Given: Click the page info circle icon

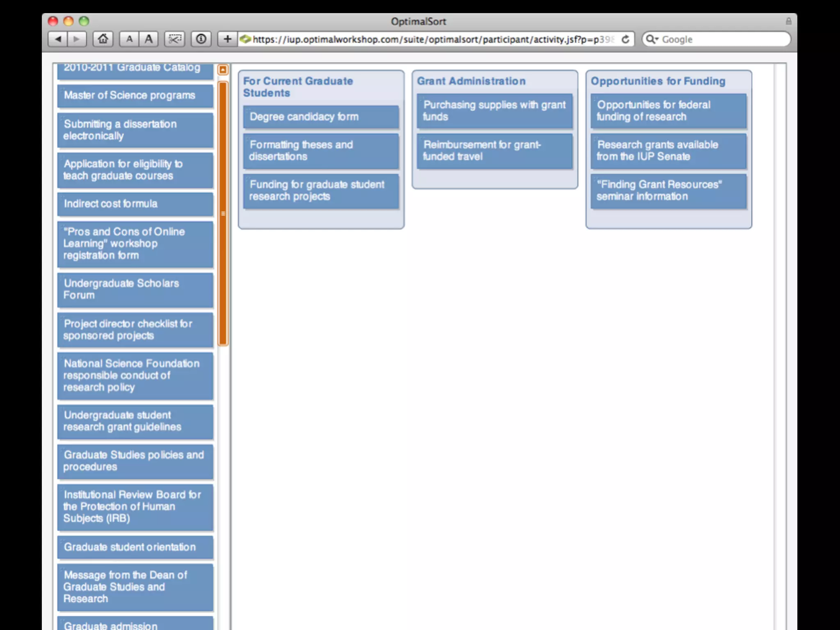Looking at the screenshot, I should pos(201,39).
